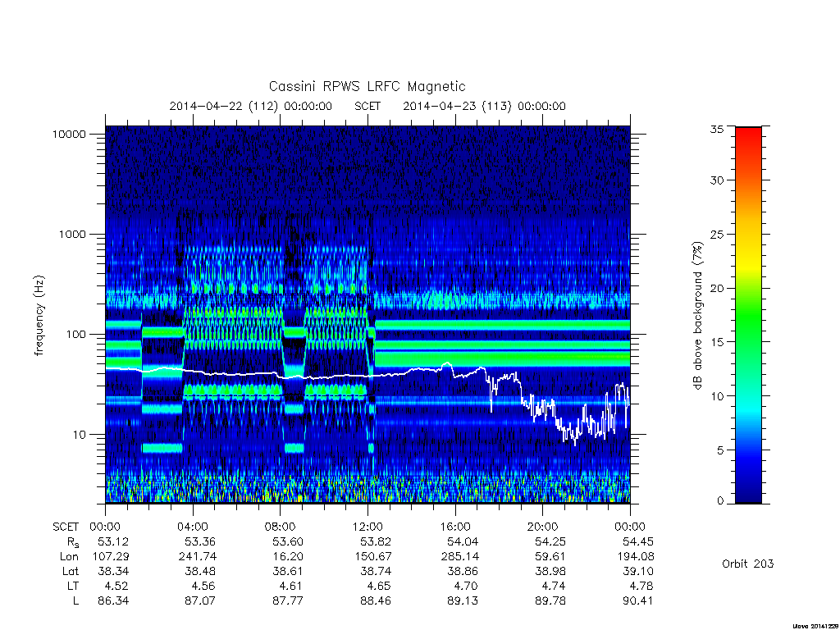Image resolution: width=840 pixels, height=630 pixels.
Task: Click the LT value '4.52'
Action: pyautogui.click(x=116, y=586)
